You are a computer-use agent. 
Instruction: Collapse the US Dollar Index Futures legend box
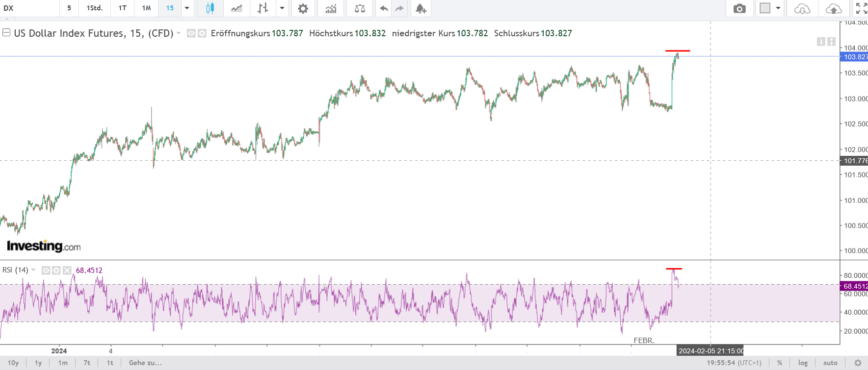(x=6, y=33)
